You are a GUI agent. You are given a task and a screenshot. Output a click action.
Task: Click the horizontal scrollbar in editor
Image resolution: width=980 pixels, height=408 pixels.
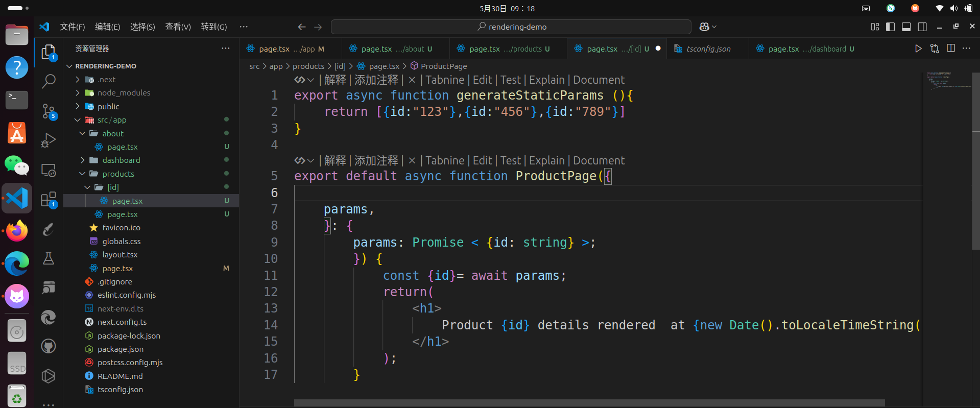[x=589, y=403]
